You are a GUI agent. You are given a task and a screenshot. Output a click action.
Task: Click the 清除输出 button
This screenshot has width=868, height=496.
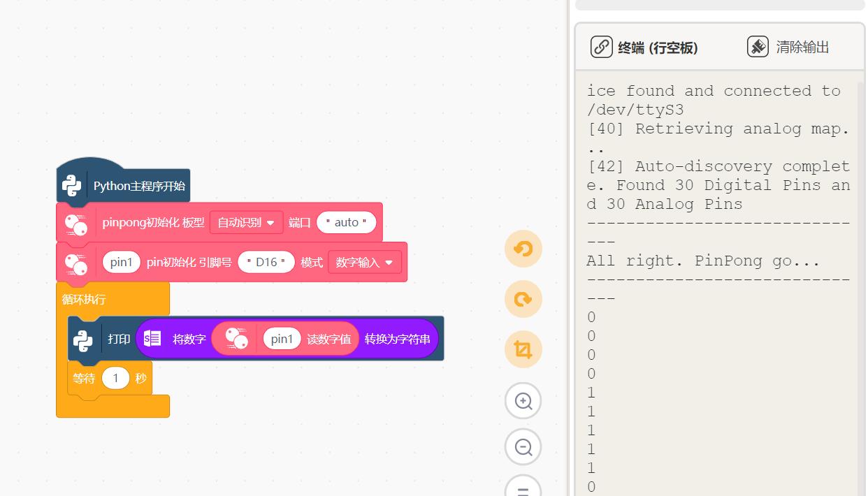click(788, 47)
